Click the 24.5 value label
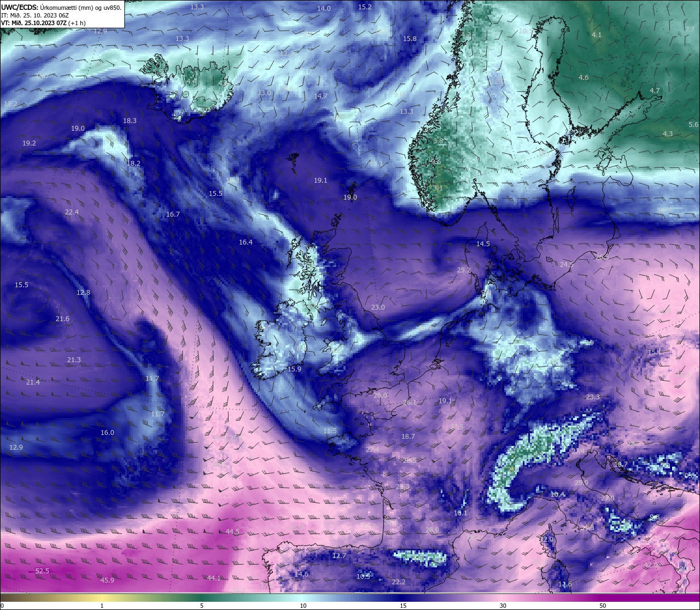The width and height of the screenshot is (700, 610). pyautogui.click(x=567, y=264)
